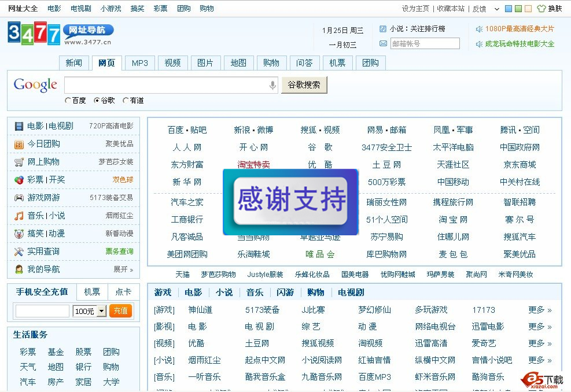Viewport: 571px width, 392px height.
Task: Click the 谷歌搜索 search button
Action: click(x=304, y=85)
